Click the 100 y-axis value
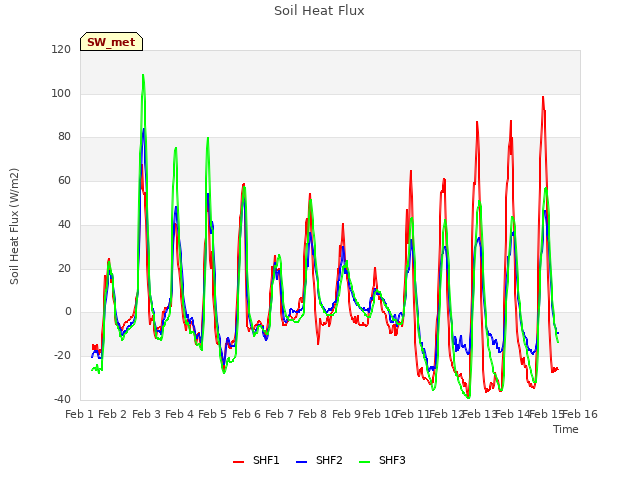The width and height of the screenshot is (640, 480). coord(61,93)
